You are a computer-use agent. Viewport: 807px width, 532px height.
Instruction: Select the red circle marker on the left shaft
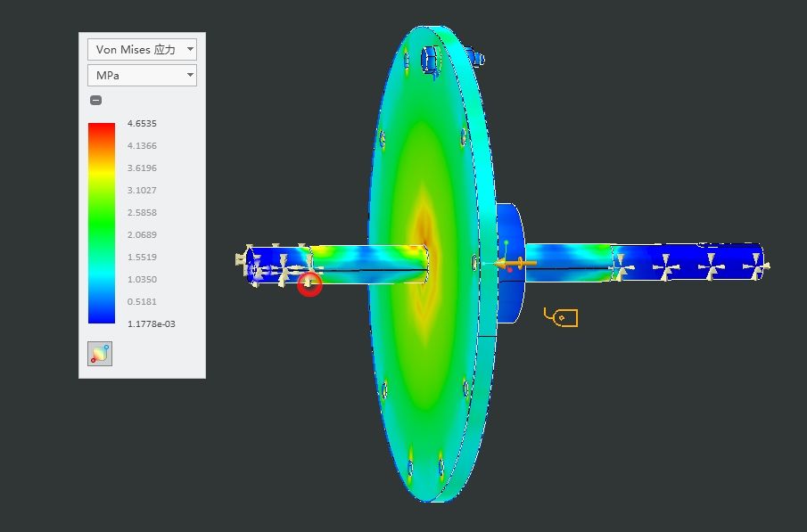click(x=309, y=285)
